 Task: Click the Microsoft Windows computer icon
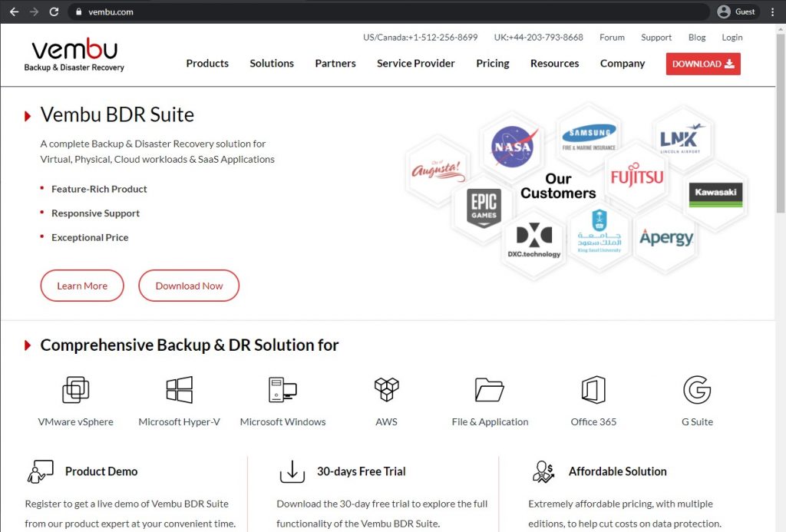click(282, 390)
